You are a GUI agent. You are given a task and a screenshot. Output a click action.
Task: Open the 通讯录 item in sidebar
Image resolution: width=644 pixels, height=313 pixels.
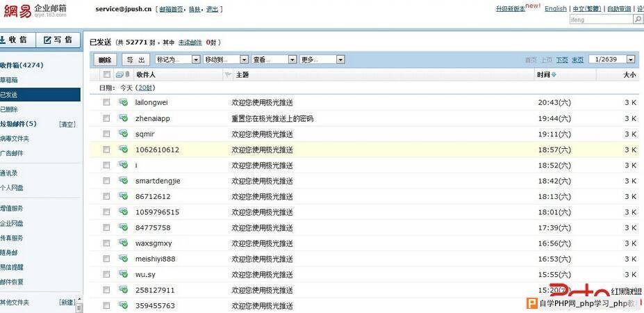[9, 173]
